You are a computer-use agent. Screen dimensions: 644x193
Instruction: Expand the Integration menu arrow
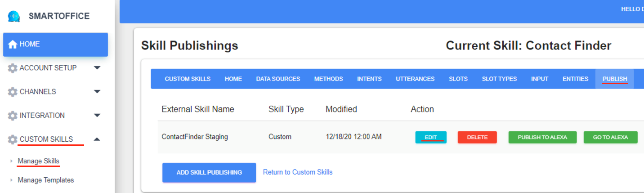click(97, 116)
